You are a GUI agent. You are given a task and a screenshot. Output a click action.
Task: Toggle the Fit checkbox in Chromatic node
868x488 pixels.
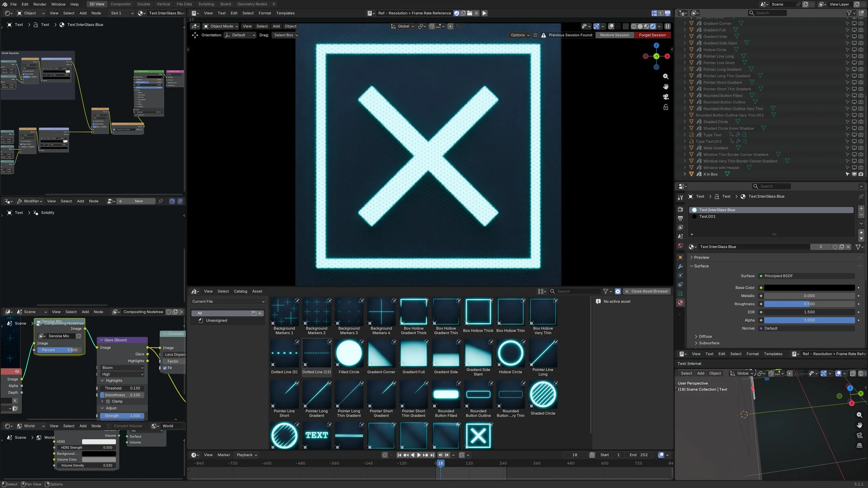pos(165,368)
